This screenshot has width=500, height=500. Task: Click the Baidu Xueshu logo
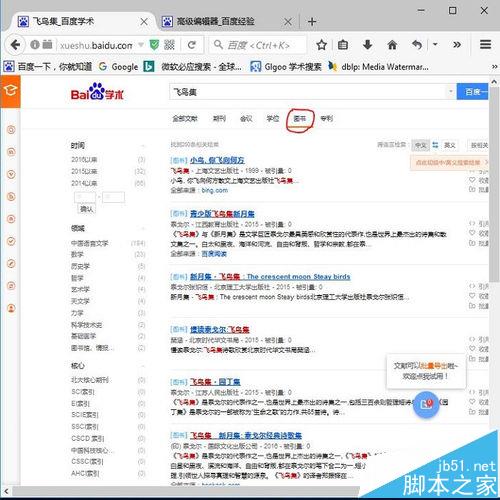(97, 92)
